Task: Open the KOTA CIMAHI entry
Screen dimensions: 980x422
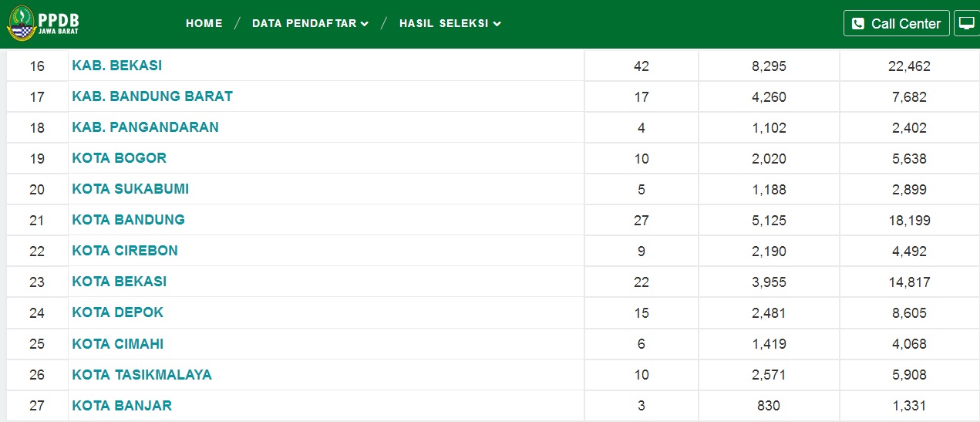Action: point(117,343)
